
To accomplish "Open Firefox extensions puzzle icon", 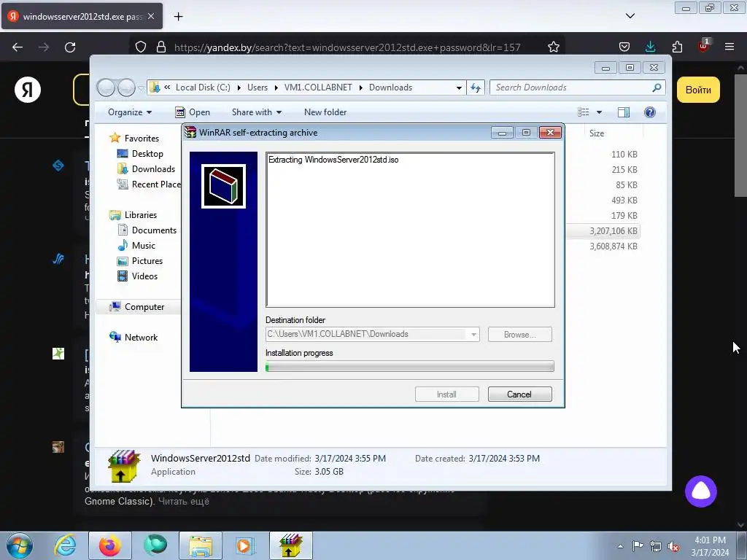I will click(677, 47).
